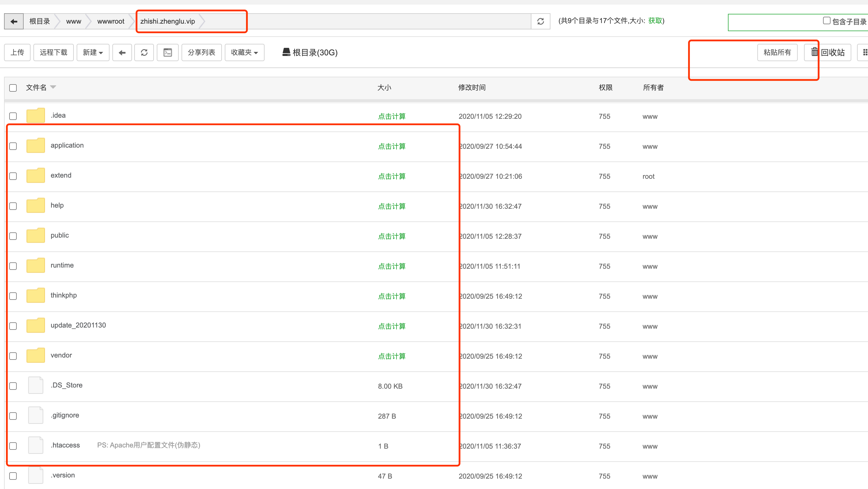Calculate size of public via 点击计算
The width and height of the screenshot is (868, 489).
tap(392, 236)
